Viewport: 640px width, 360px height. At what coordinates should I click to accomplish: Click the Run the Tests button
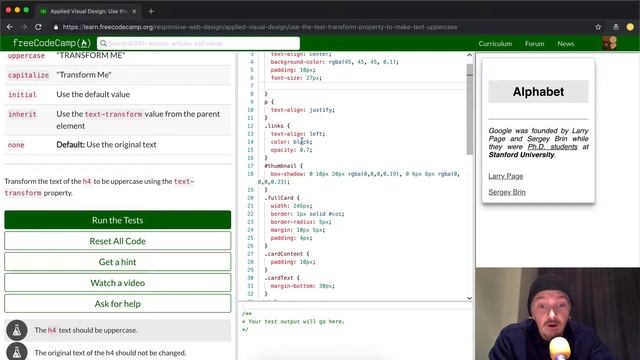click(118, 220)
